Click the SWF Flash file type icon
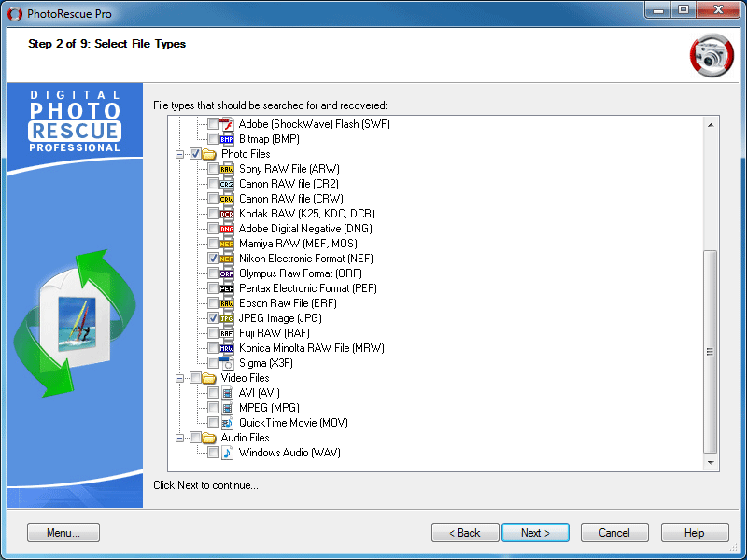The image size is (747, 560). [227, 124]
